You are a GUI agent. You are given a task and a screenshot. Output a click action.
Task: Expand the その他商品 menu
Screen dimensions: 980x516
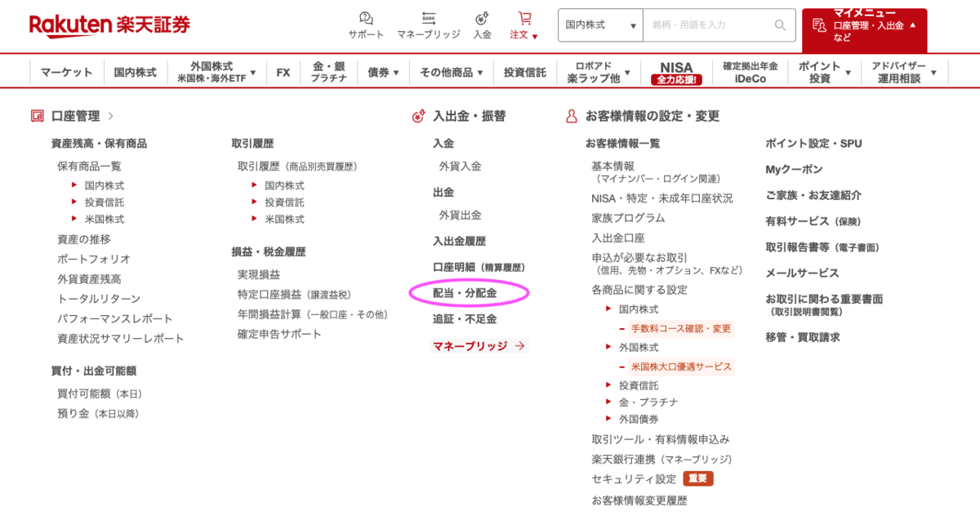pos(452,73)
